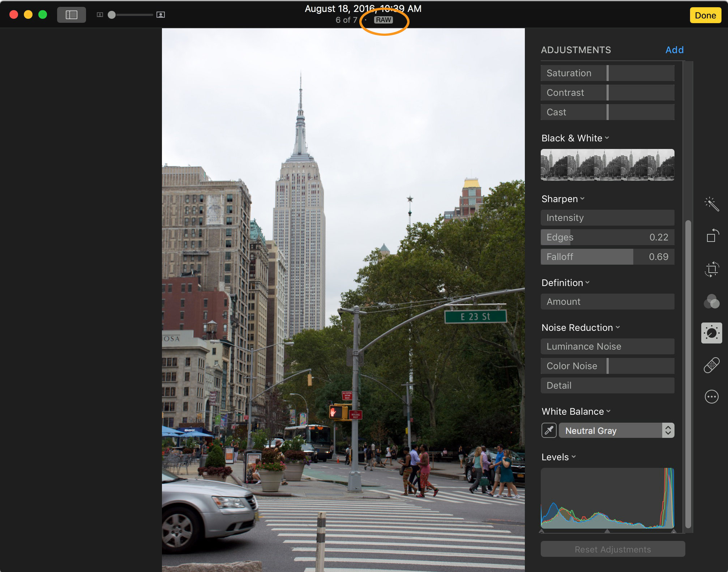Expand the Black & White options chevron
This screenshot has height=572, width=728.
607,138
